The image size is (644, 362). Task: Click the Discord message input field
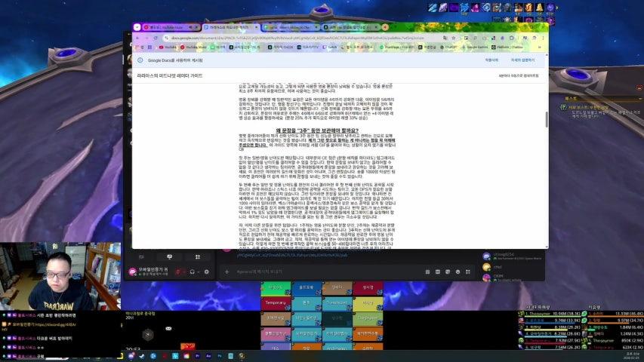click(326, 271)
